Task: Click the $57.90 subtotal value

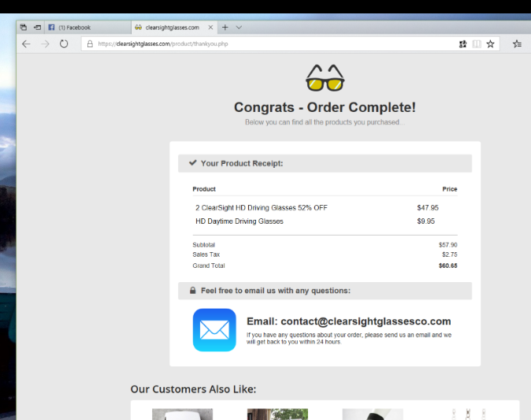Action: coord(447,244)
